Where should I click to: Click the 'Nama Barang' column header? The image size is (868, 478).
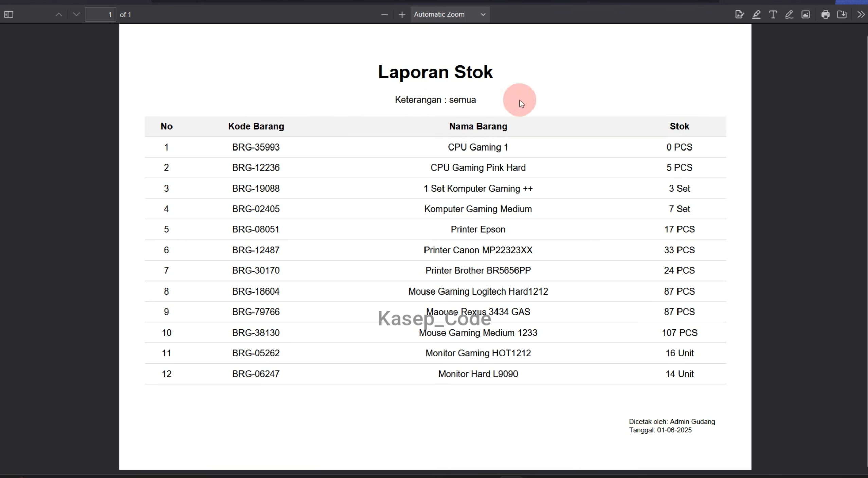(478, 126)
